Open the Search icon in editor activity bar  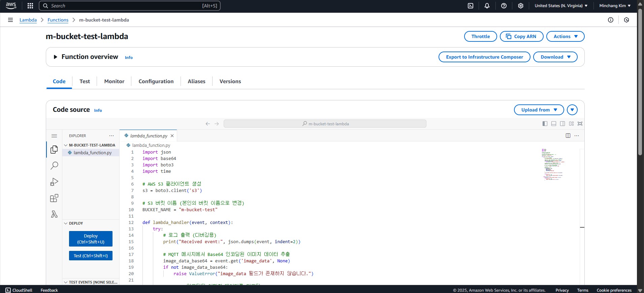click(x=54, y=166)
